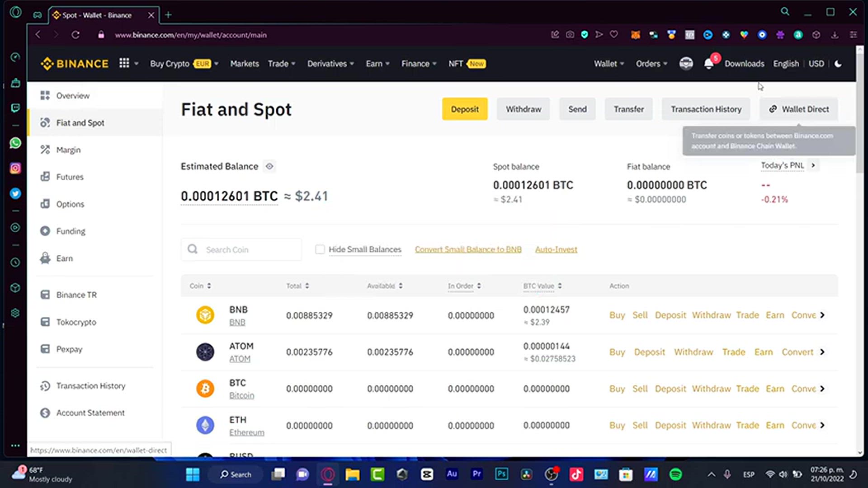
Task: Toggle dark mode moon icon
Action: [x=838, y=64]
